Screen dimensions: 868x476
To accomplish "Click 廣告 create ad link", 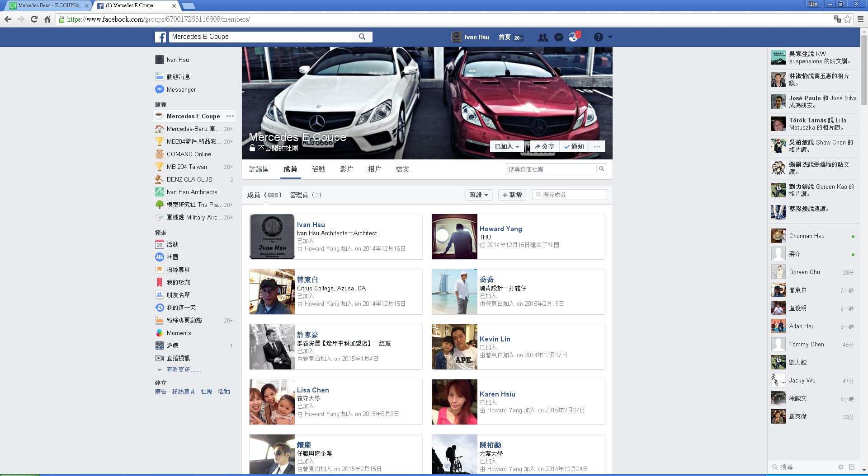I will pos(160,392).
